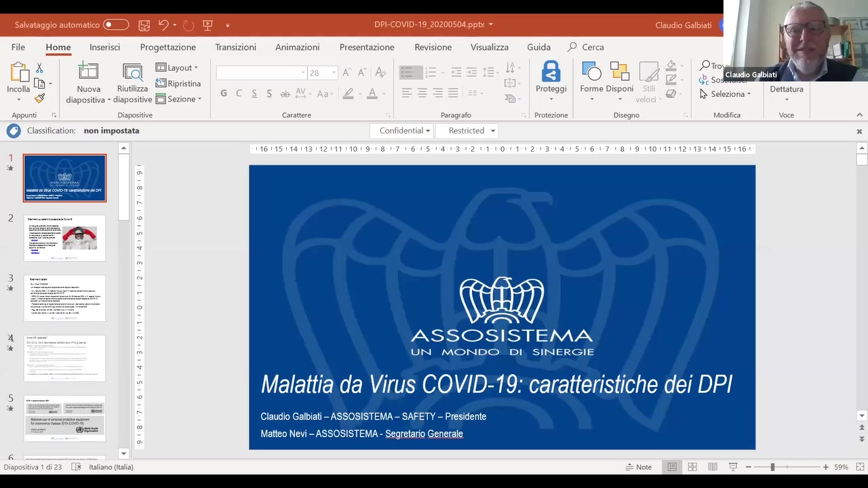The image size is (868, 488).
Task: Click the shape fill paint bucket icon
Action: pos(671,66)
